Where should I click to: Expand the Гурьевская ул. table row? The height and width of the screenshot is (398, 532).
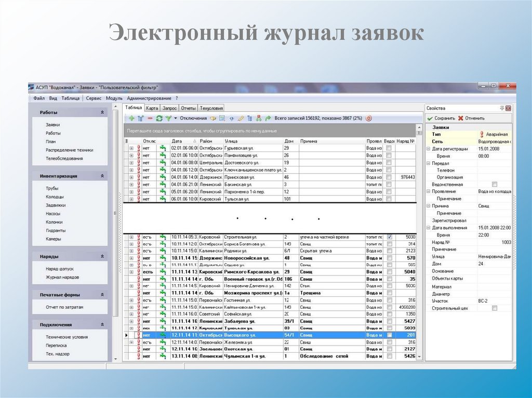pyautogui.click(x=131, y=148)
